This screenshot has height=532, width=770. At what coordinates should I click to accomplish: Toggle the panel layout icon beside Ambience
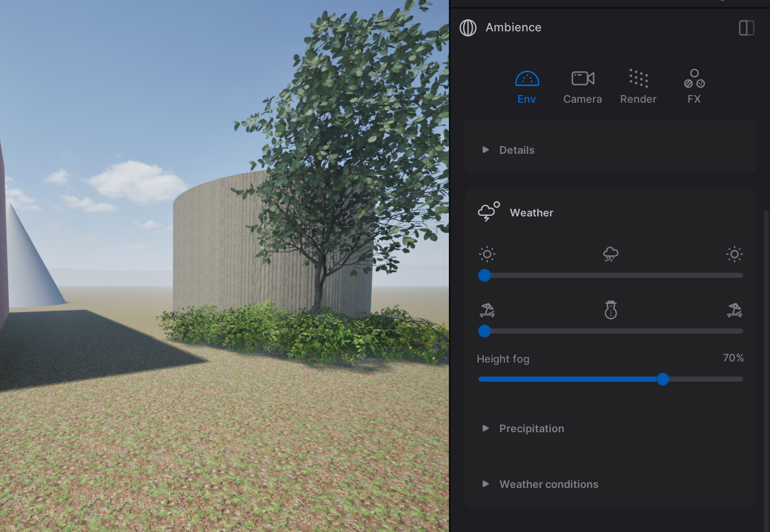[x=746, y=28]
